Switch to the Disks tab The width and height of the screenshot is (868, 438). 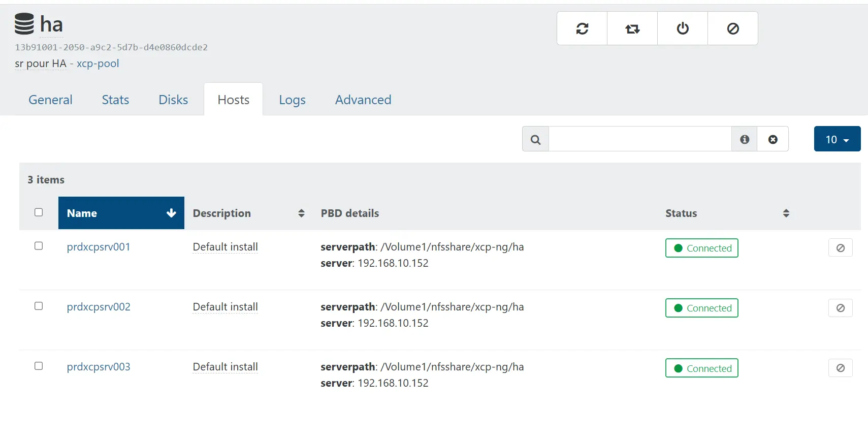tap(173, 100)
